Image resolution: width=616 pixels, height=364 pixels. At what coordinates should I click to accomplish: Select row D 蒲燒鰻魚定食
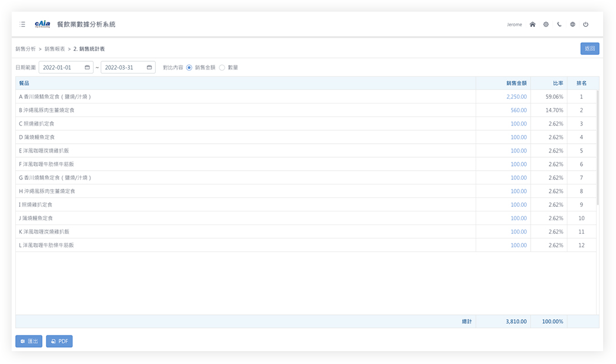pyautogui.click(x=305, y=137)
